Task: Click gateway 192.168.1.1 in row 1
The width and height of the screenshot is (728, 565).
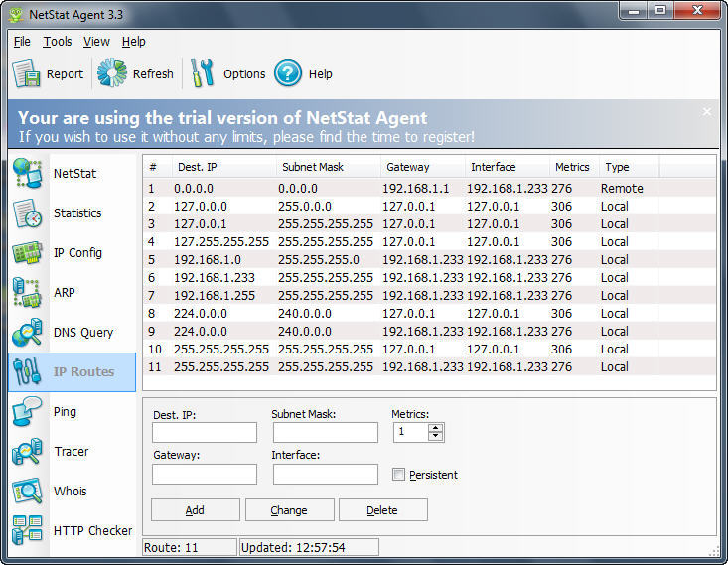Action: click(x=415, y=188)
